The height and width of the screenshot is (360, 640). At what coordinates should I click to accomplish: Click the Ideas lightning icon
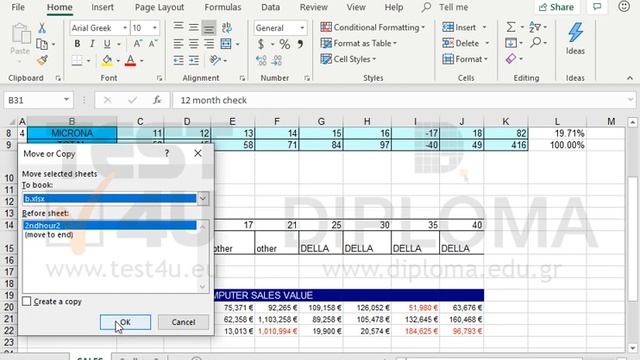[575, 33]
